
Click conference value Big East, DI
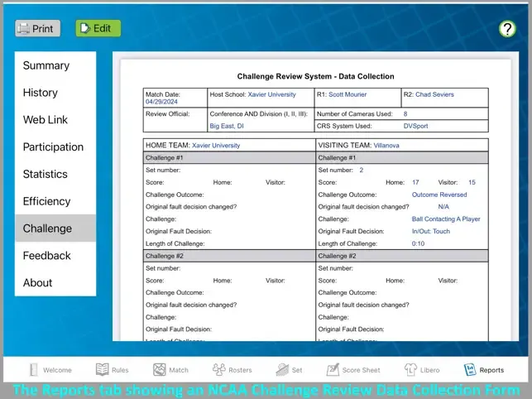[x=227, y=126]
